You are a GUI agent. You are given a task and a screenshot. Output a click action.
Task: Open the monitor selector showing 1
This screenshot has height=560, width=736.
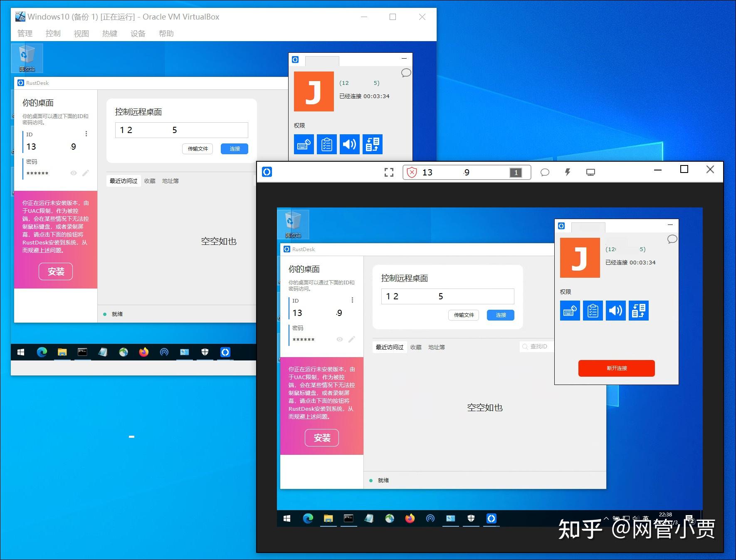click(516, 172)
